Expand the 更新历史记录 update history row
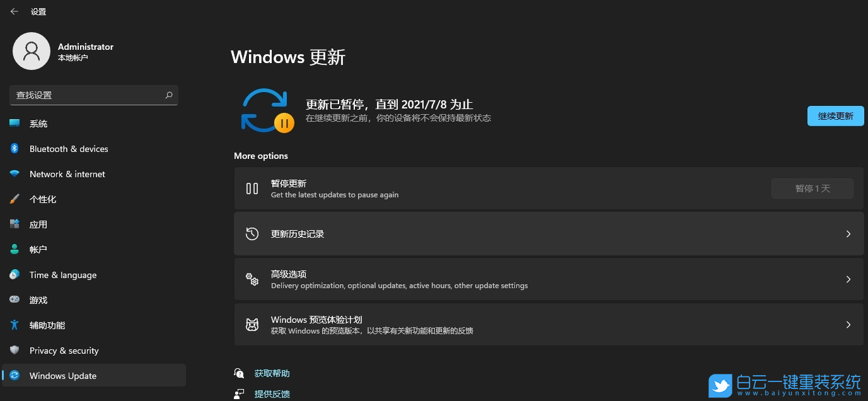 point(548,233)
